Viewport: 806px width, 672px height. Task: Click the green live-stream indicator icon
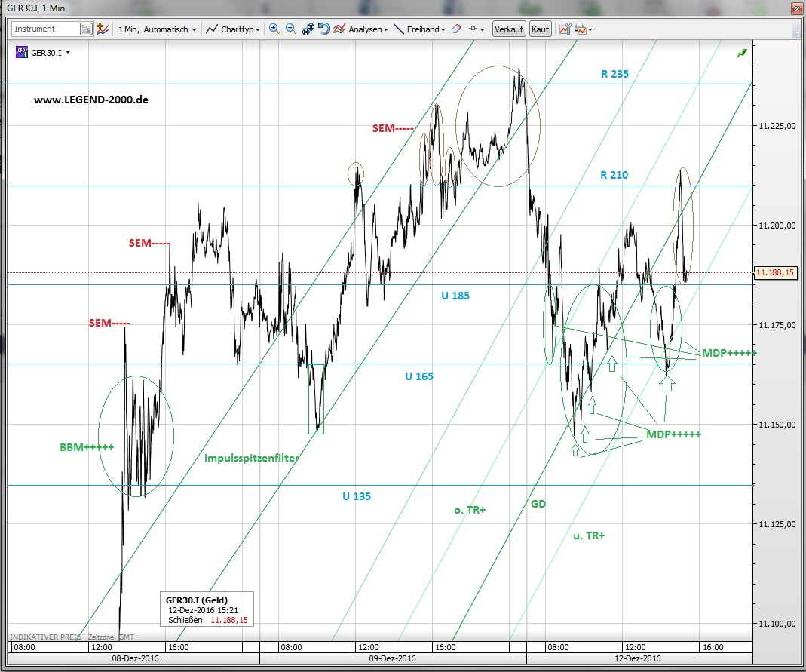(x=742, y=53)
